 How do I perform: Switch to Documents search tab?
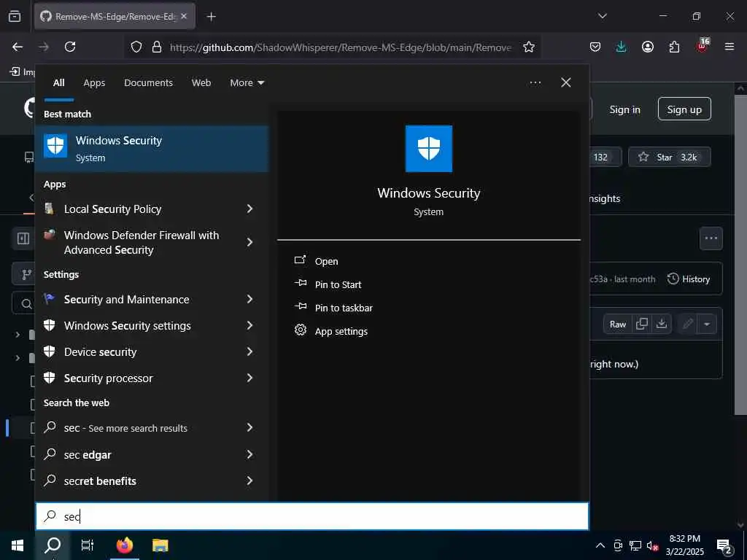[x=148, y=83]
